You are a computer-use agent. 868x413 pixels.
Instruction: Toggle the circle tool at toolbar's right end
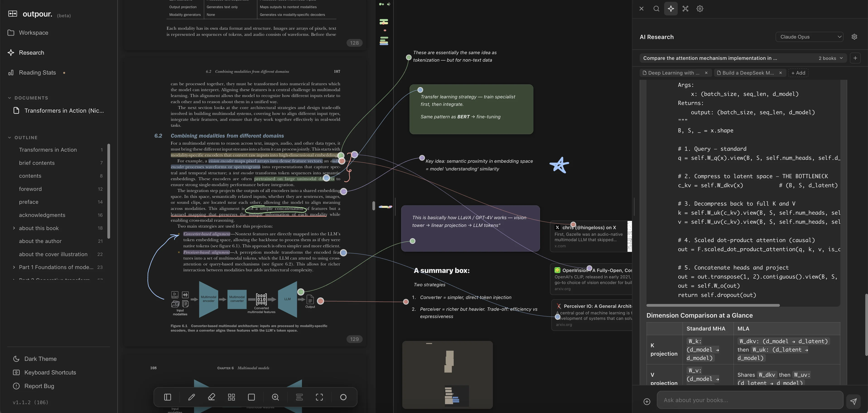[343, 397]
